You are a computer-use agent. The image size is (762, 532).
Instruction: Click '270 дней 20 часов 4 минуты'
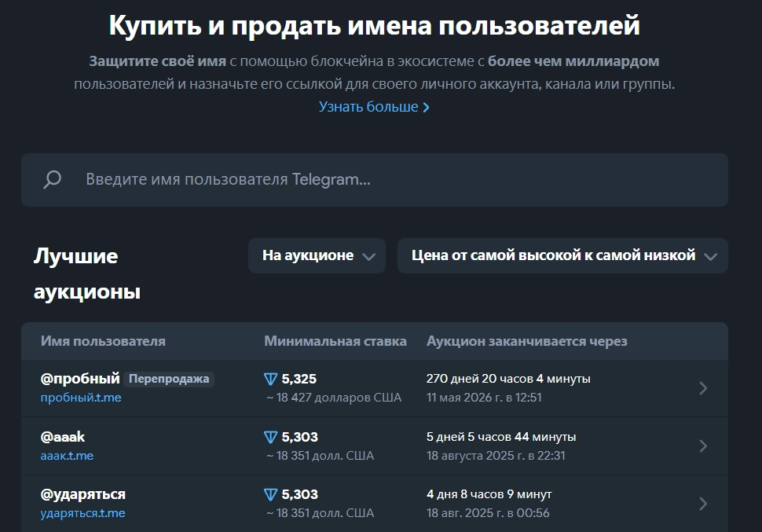508,378
